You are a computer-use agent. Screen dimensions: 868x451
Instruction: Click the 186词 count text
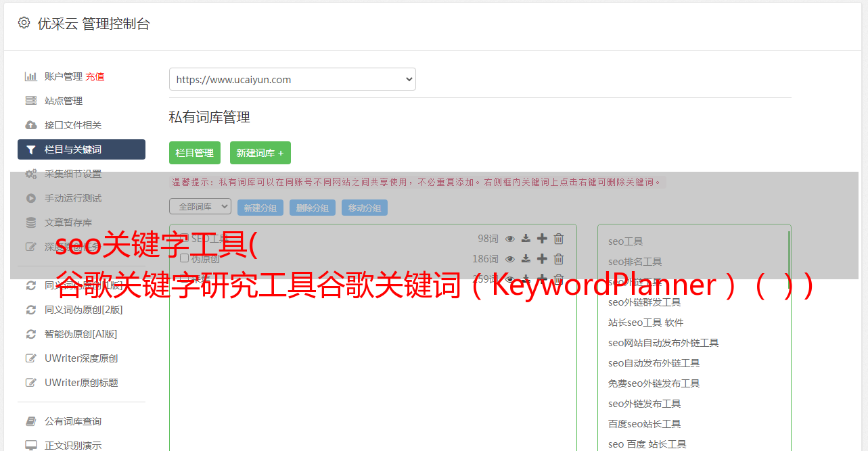(485, 258)
